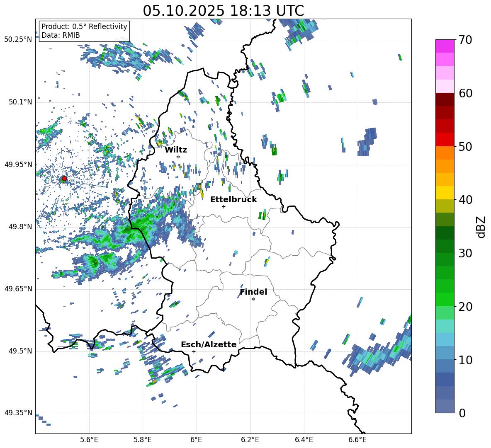The height and width of the screenshot is (448, 491).
Task: Click the 20 dBZ colorbar tick label
Action: point(465,307)
